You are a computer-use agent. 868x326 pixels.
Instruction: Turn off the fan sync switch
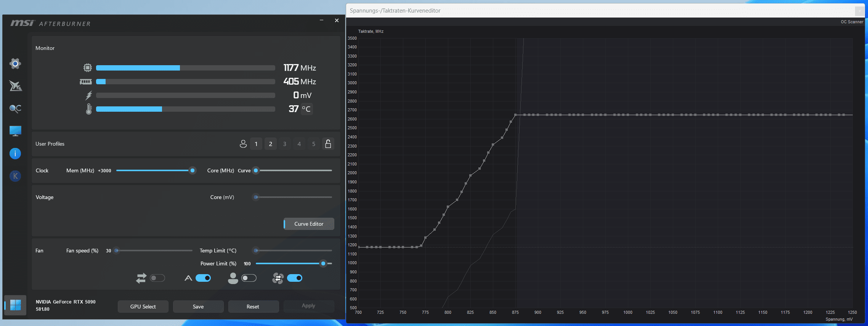(x=295, y=278)
